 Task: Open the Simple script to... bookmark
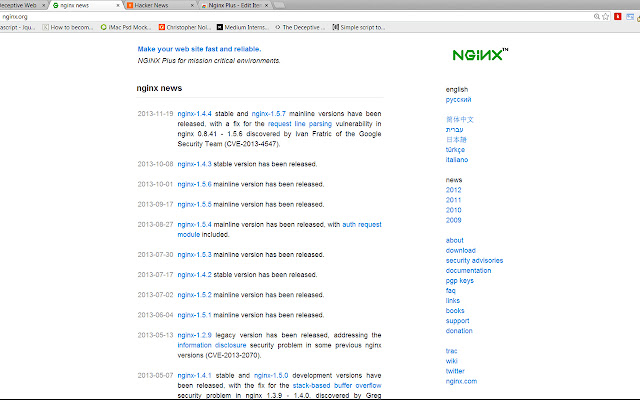pyautogui.click(x=358, y=27)
